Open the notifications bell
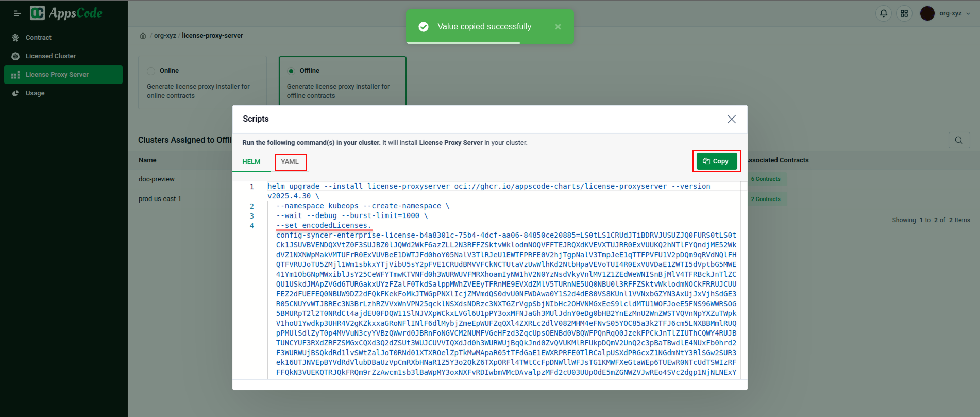The width and height of the screenshot is (980, 417). pos(883,13)
